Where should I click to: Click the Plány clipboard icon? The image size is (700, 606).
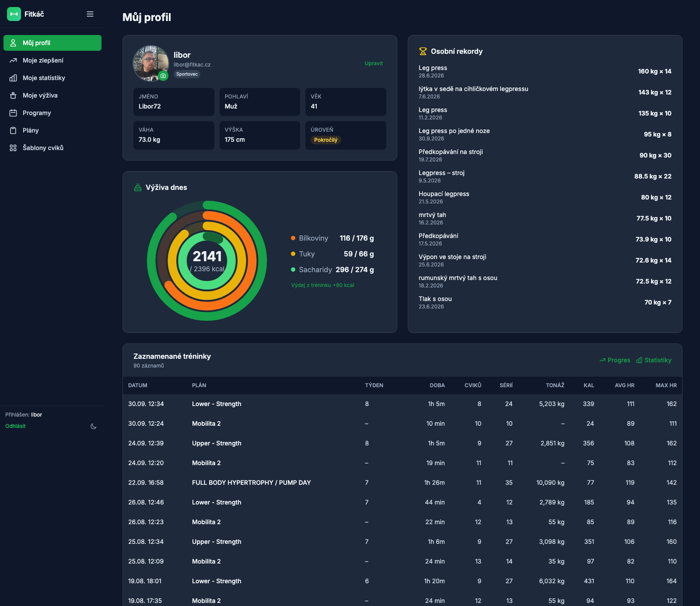(13, 130)
